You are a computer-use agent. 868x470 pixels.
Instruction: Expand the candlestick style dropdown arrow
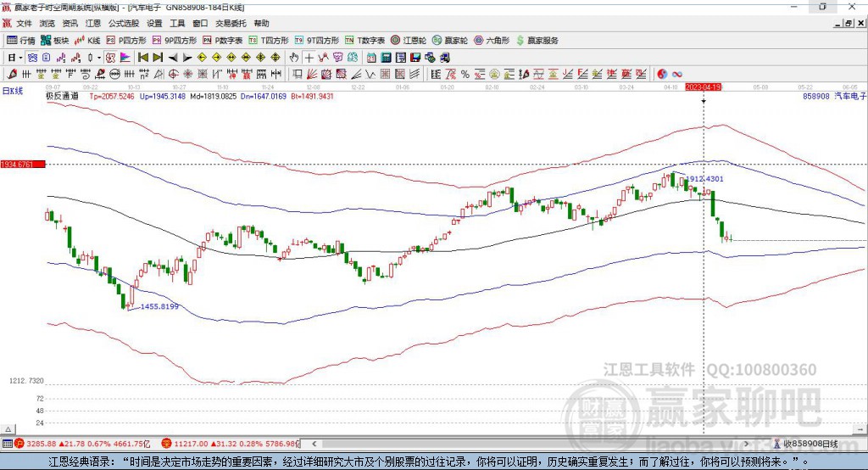pos(99,58)
